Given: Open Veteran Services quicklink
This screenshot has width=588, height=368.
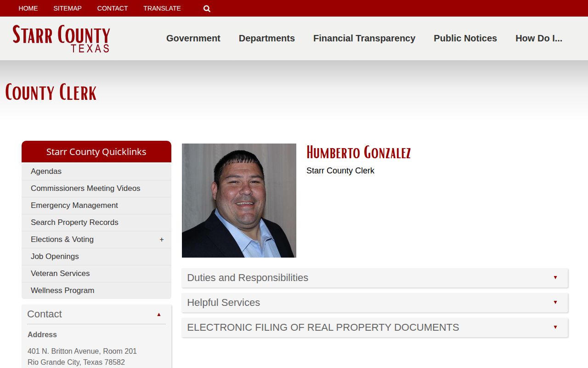Looking at the screenshot, I should (x=96, y=273).
